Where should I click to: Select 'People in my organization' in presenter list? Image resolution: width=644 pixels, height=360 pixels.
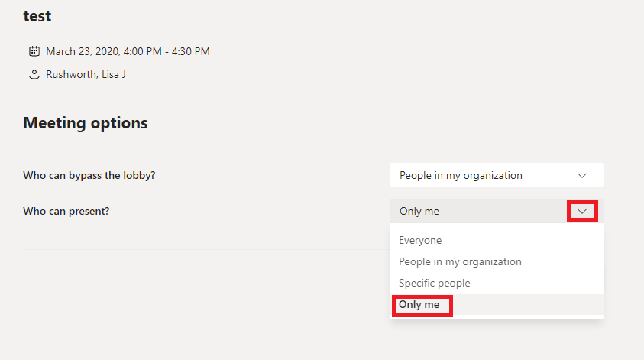[460, 261]
